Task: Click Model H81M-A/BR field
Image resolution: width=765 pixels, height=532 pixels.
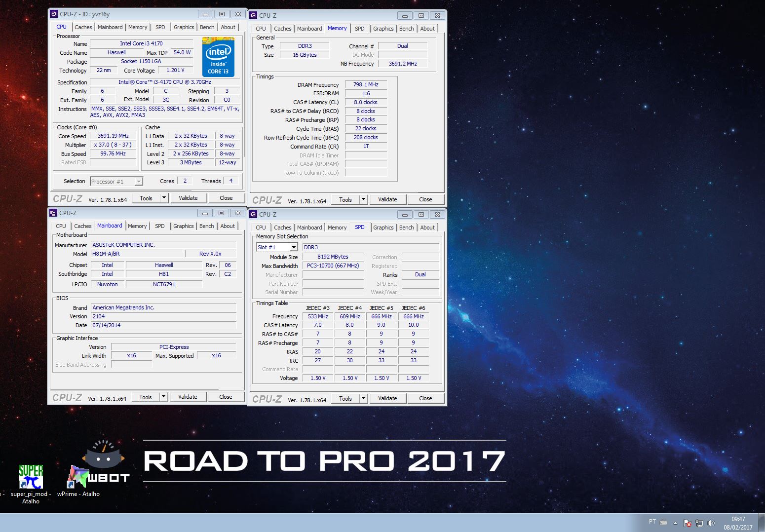Action: 137,254
